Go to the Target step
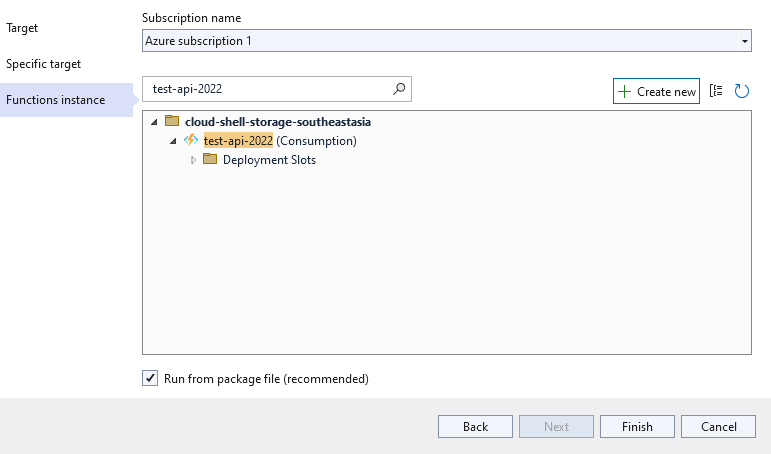 click(22, 28)
